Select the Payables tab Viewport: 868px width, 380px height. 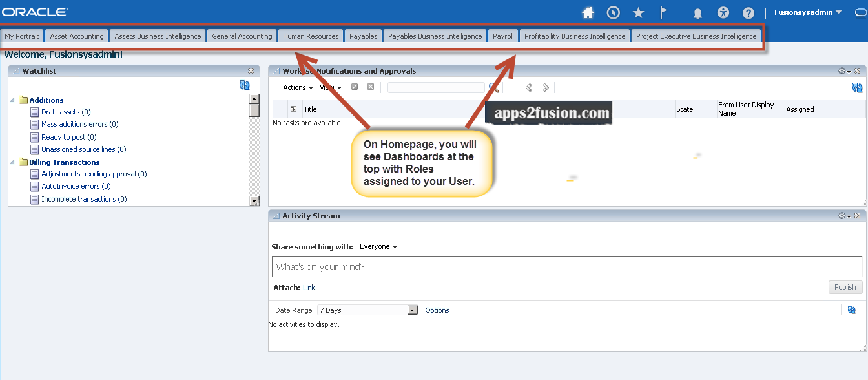[x=364, y=36]
